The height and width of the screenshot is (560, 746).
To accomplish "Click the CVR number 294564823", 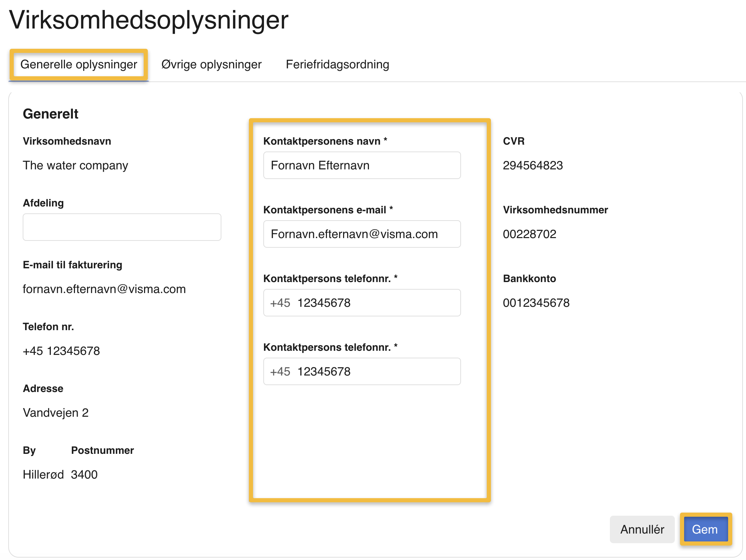I will pyautogui.click(x=533, y=166).
